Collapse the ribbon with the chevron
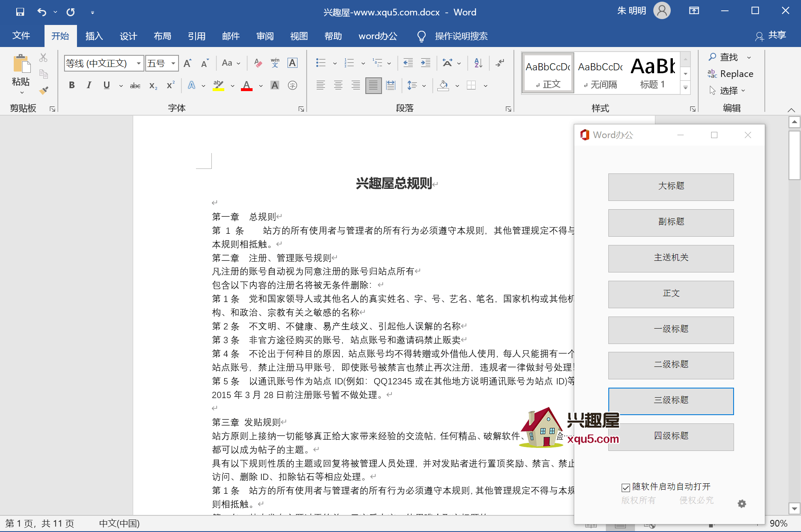This screenshot has height=532, width=801. (x=791, y=110)
